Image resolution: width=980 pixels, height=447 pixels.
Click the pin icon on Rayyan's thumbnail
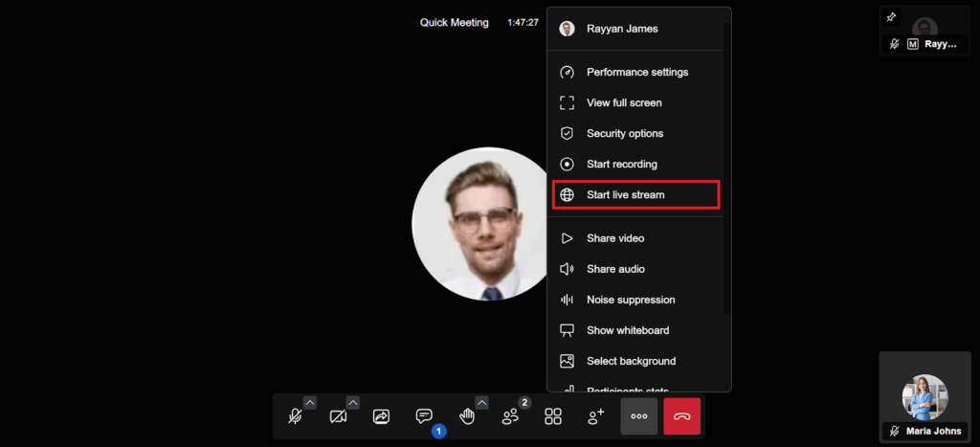point(892,17)
